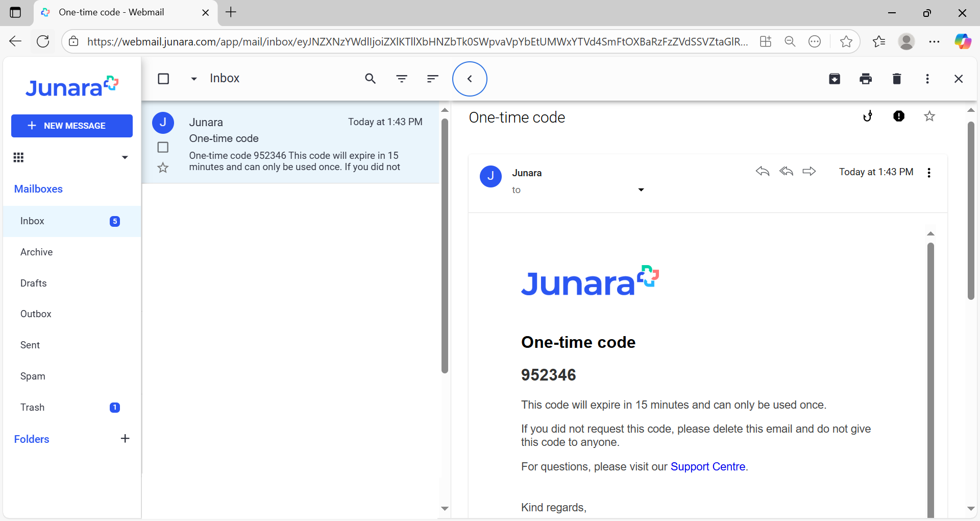Delete the open email with the trash icon

pyautogui.click(x=897, y=79)
